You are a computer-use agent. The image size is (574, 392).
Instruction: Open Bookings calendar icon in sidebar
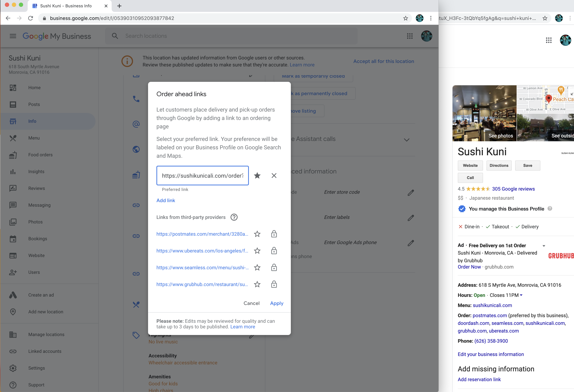coord(13,238)
